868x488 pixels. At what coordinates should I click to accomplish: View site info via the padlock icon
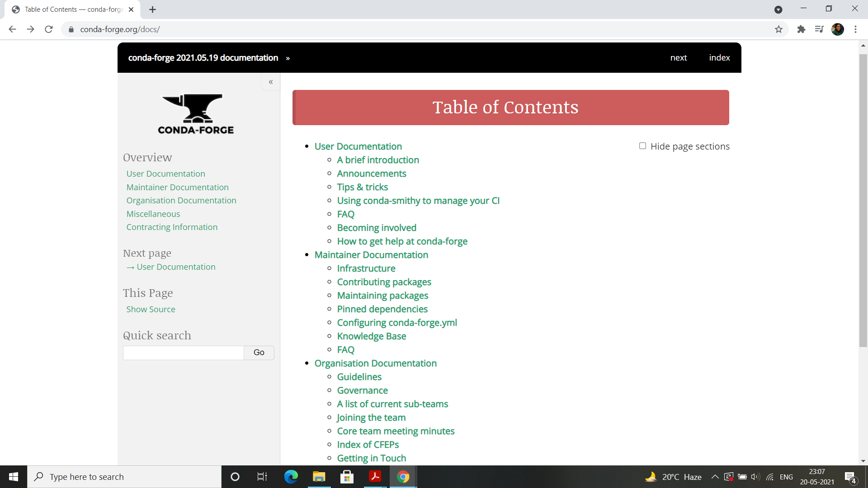click(71, 29)
